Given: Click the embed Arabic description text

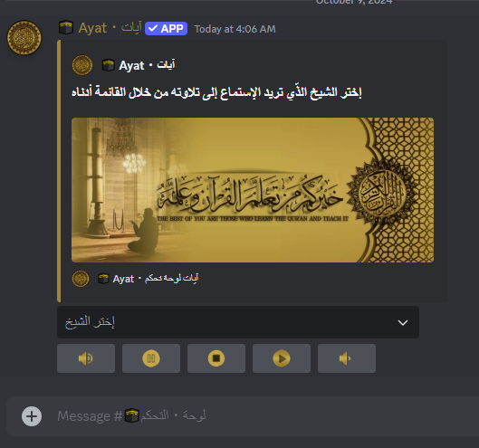Looking at the screenshot, I should (216, 92).
